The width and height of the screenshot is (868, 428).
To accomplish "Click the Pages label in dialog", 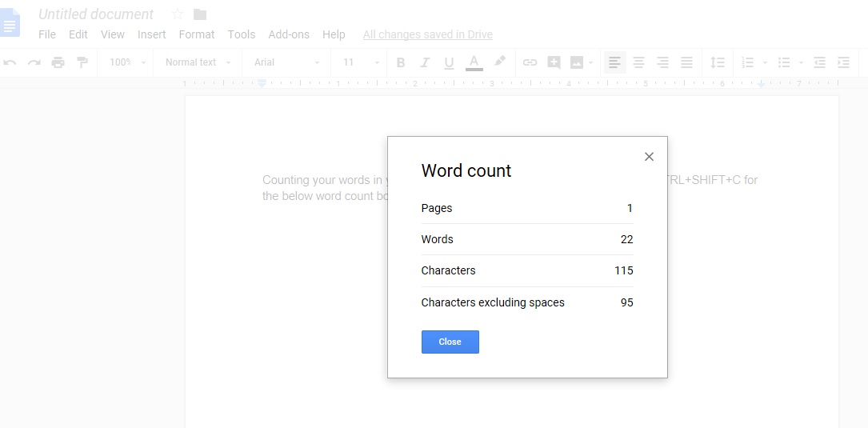I will (437, 208).
